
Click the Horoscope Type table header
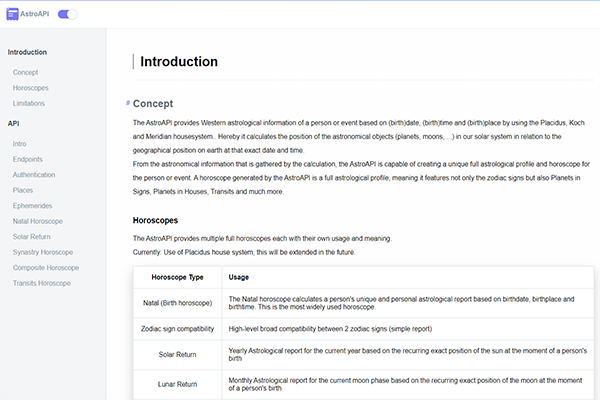click(x=178, y=277)
